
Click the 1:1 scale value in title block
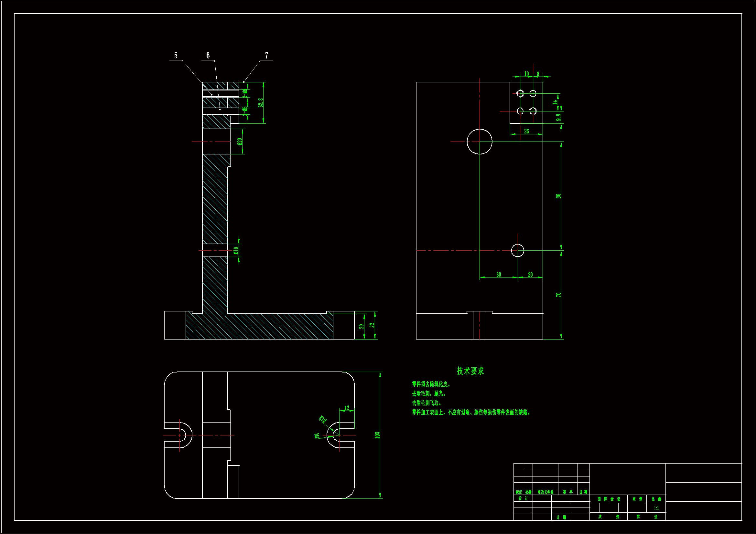click(x=656, y=508)
